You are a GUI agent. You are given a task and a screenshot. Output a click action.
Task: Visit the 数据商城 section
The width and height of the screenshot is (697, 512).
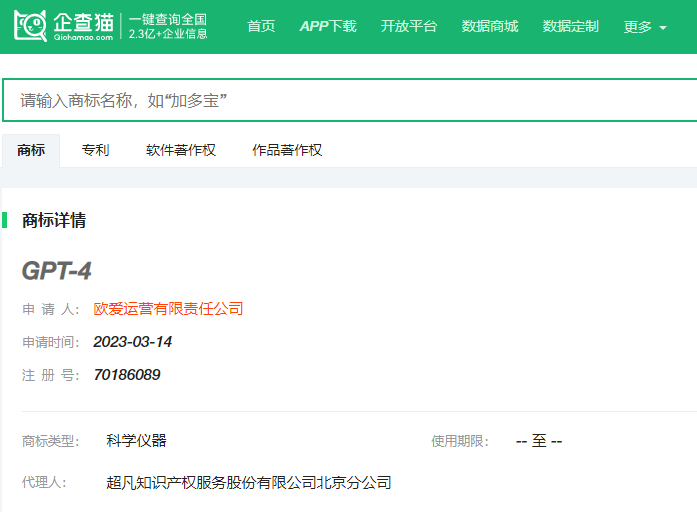490,26
